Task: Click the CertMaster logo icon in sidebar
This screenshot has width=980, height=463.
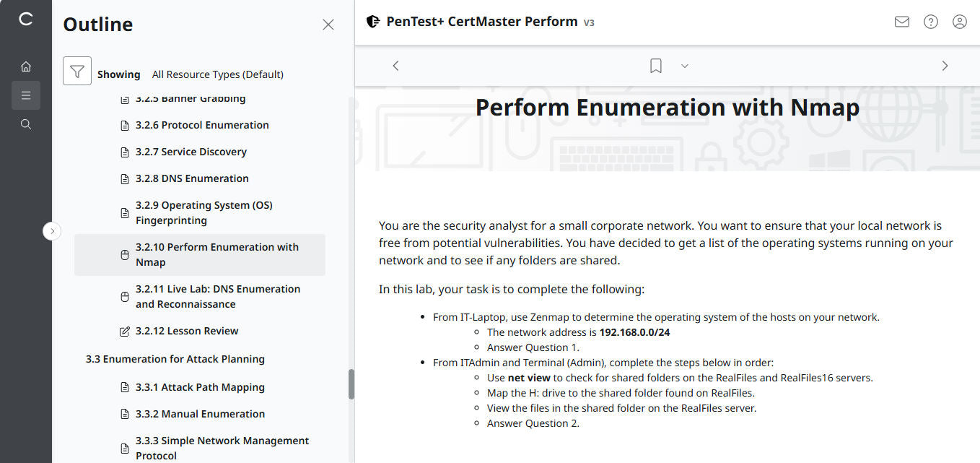Action: (26, 20)
